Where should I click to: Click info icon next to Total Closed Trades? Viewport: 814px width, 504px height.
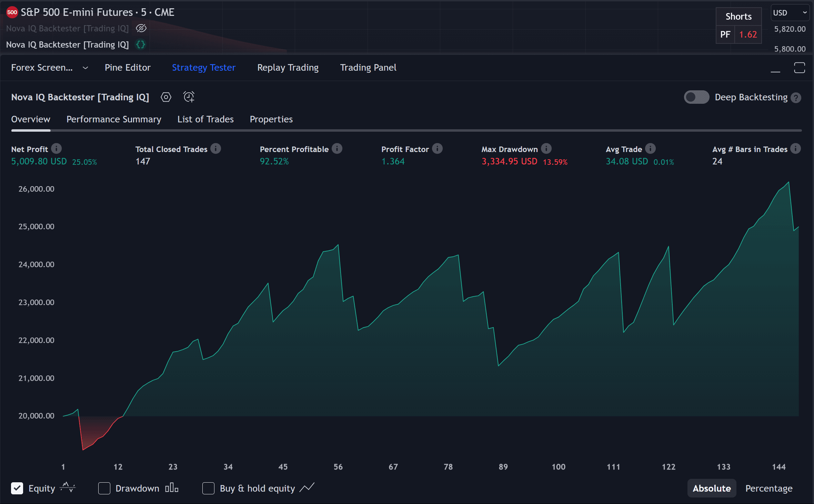click(x=215, y=149)
